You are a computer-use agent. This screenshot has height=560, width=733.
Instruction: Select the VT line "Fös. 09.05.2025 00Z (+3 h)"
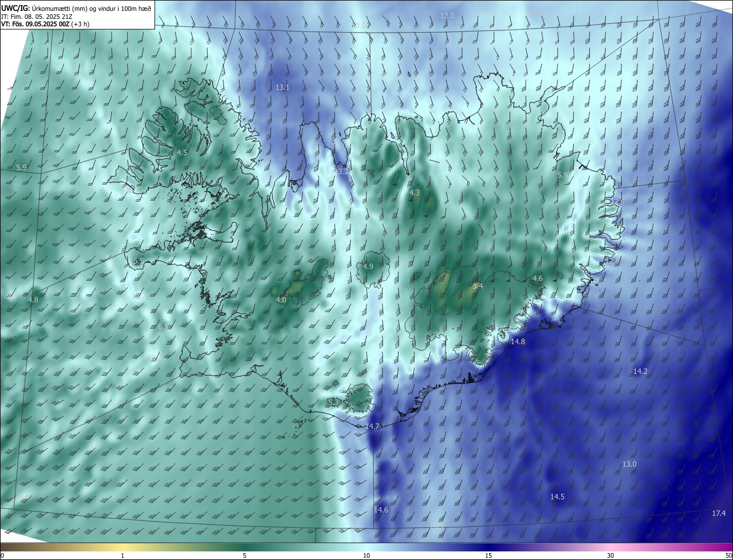click(52, 24)
